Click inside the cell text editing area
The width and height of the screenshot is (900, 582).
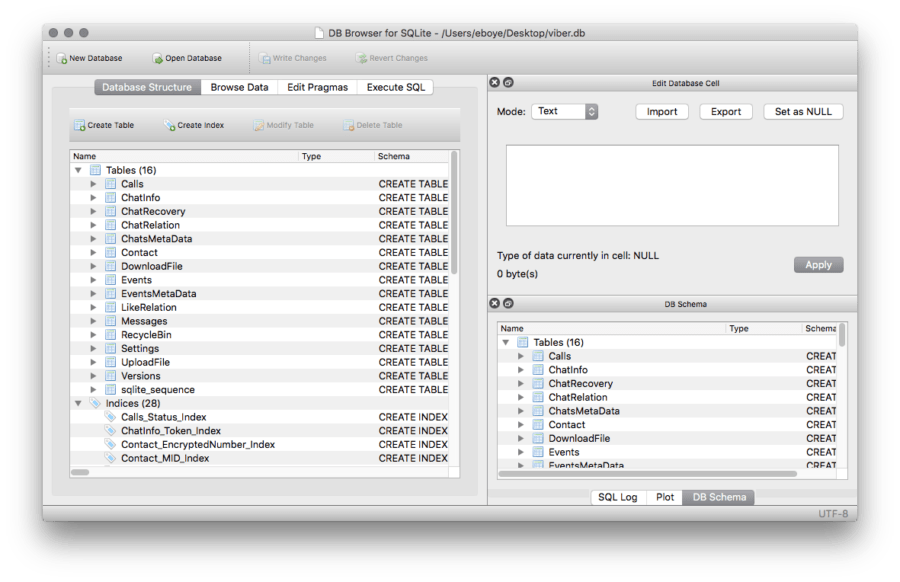[672, 185]
